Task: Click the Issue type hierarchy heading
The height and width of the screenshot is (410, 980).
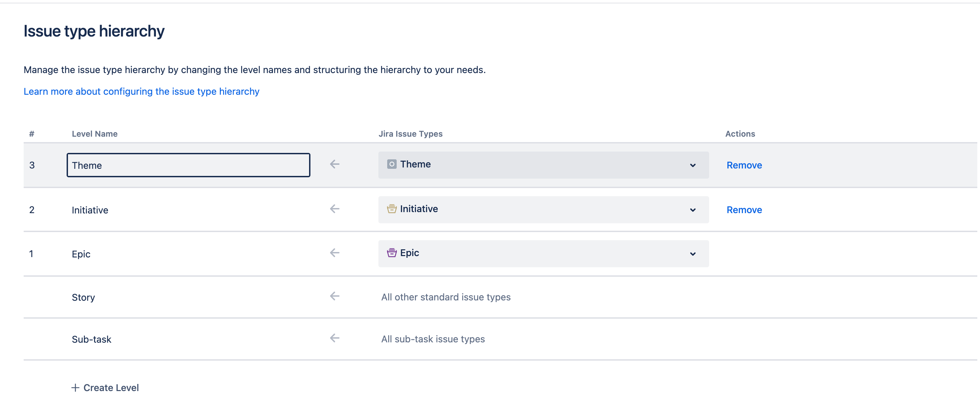Action: 94,31
